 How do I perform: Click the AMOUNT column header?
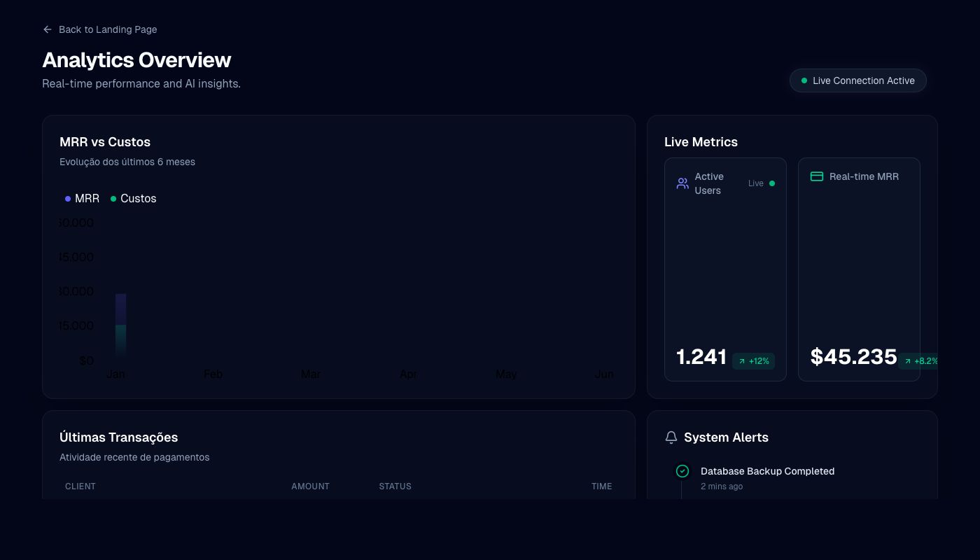coord(310,486)
